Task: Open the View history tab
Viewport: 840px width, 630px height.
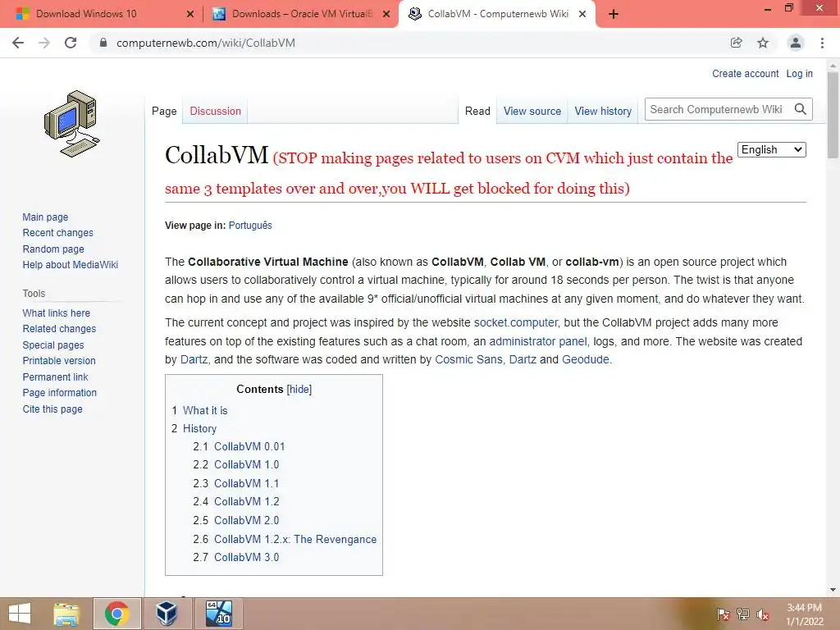Action: click(x=603, y=111)
